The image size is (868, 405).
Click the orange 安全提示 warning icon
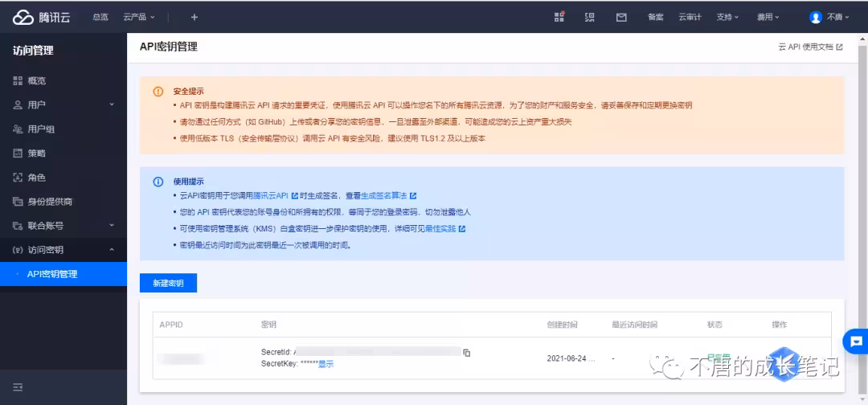pos(158,92)
